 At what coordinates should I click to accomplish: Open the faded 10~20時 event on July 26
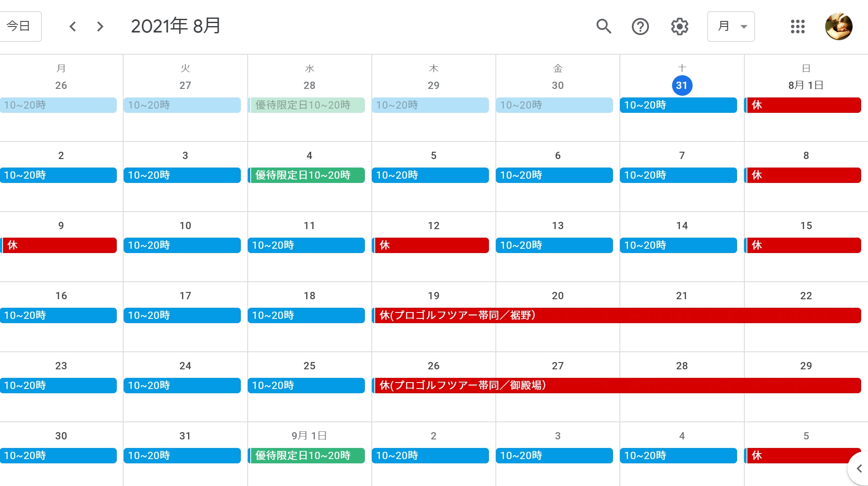point(58,105)
